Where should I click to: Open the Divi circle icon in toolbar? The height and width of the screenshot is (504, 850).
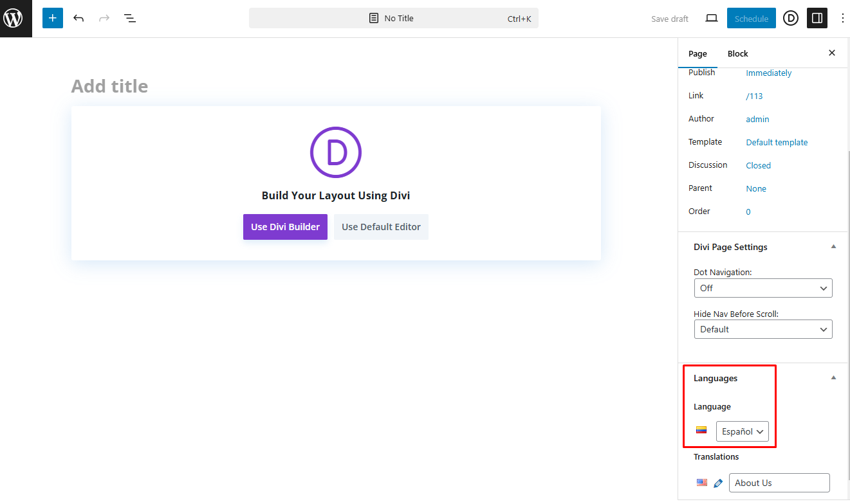(790, 19)
